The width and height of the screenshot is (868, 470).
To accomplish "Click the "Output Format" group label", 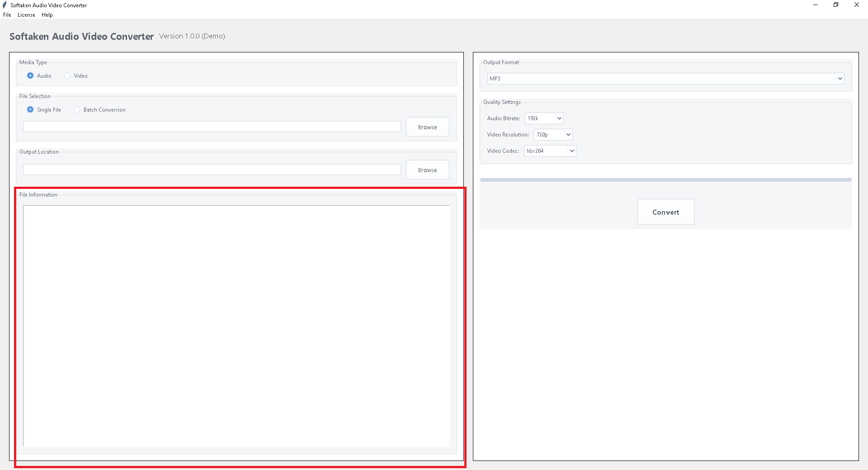I will point(501,62).
